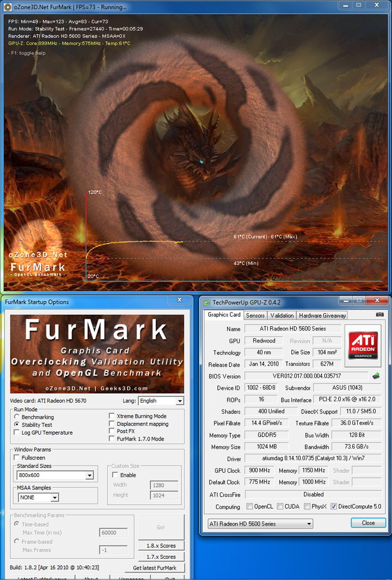Click the Video card ATI Radeon HD 5670 text
This screenshot has height=580, width=392.
click(48, 401)
